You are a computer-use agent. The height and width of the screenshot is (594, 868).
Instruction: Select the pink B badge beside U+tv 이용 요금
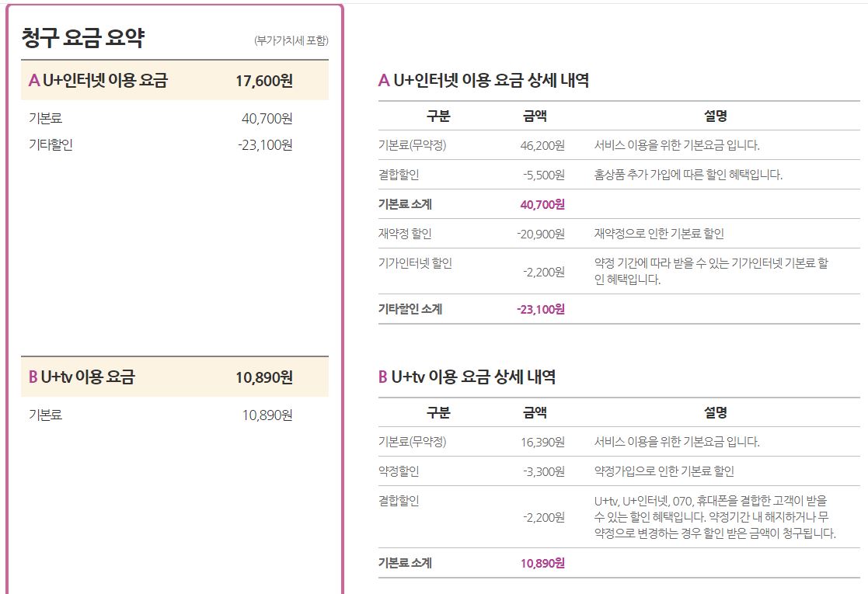33,373
